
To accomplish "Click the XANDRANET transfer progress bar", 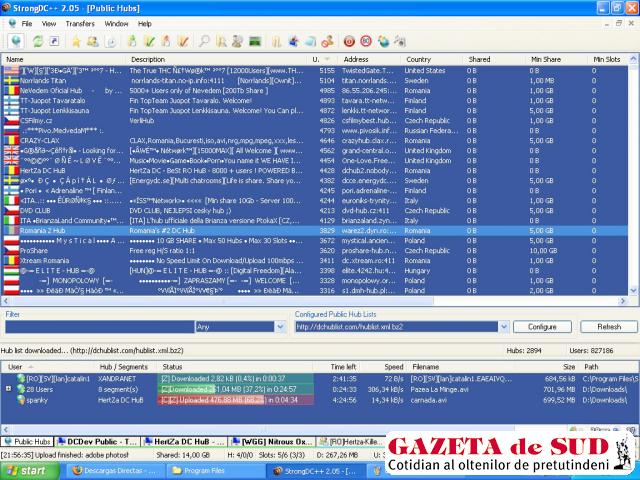I will [236, 379].
